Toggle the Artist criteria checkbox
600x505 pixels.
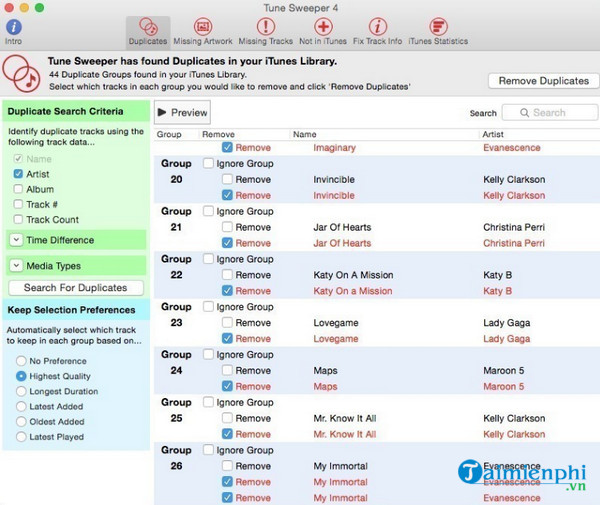click(x=18, y=174)
